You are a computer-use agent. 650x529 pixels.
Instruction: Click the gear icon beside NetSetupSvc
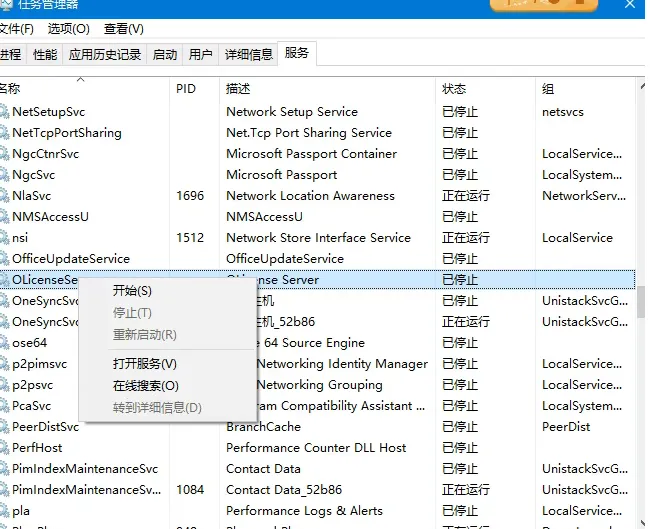[x=4, y=112]
